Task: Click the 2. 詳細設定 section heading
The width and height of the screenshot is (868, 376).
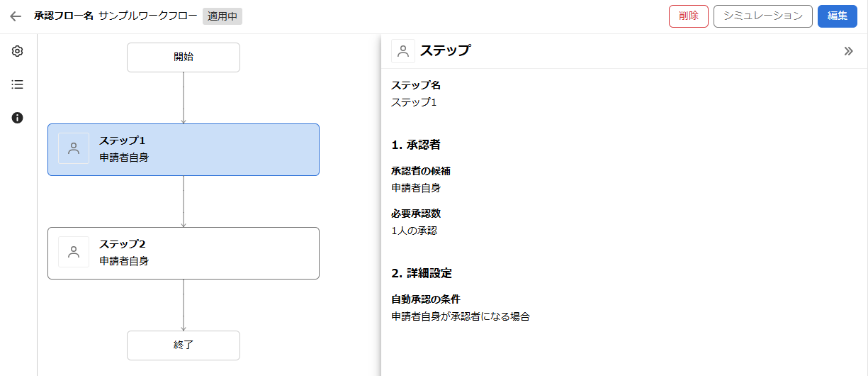Action: pyautogui.click(x=422, y=273)
